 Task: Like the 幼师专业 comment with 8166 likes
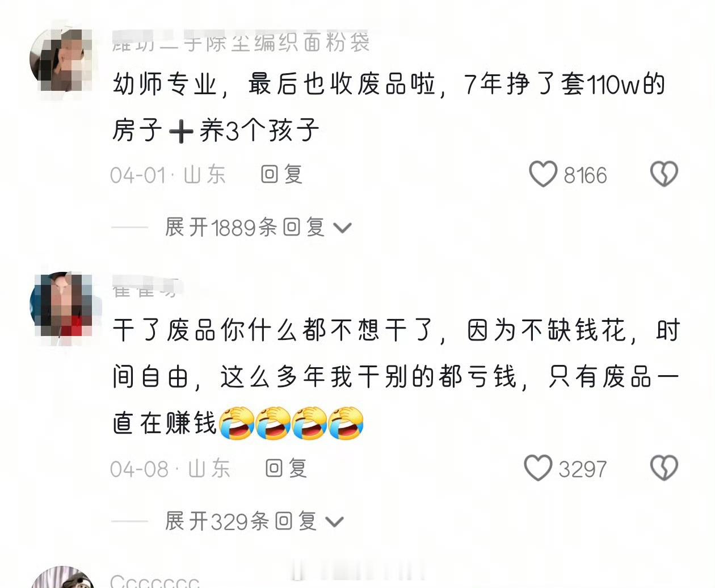coord(543,174)
